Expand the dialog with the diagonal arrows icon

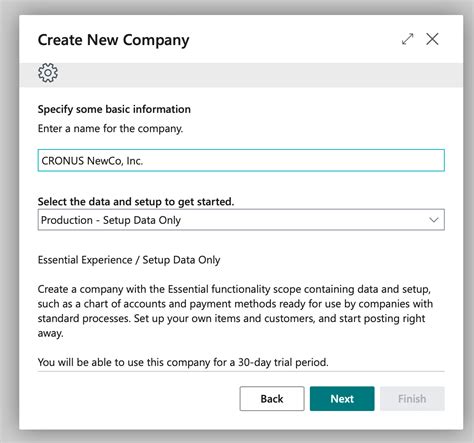tap(407, 39)
